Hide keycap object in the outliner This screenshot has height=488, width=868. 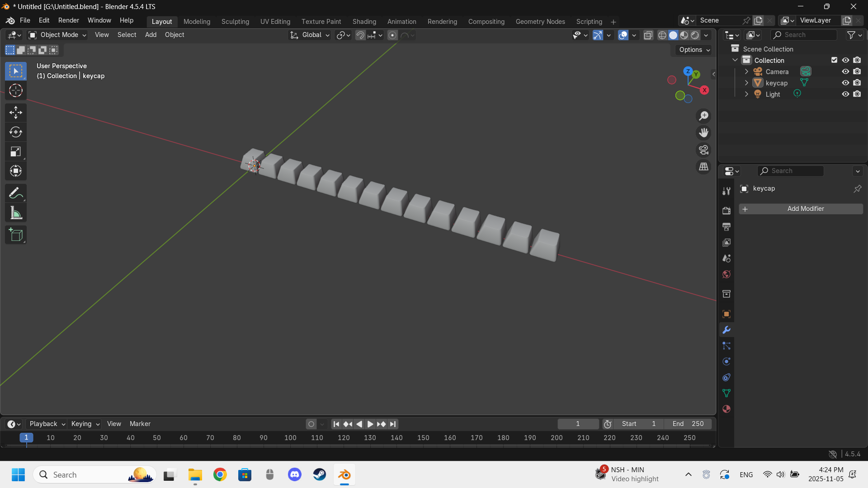click(845, 83)
